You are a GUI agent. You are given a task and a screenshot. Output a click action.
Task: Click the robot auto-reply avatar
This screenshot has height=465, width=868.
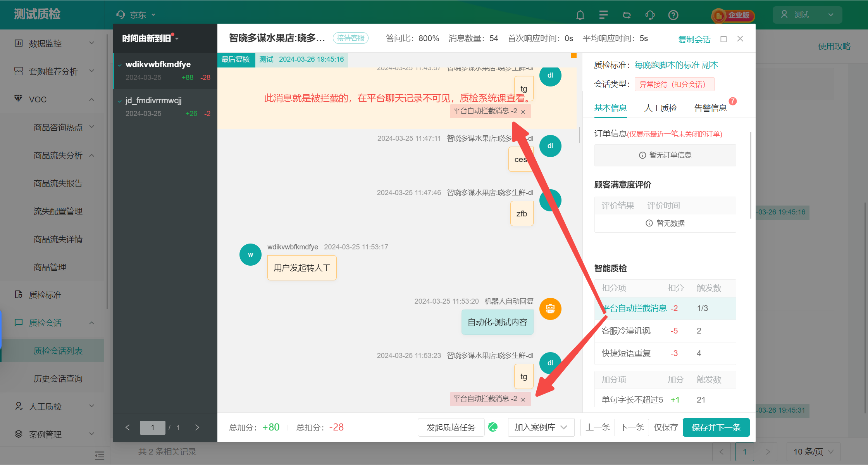pos(550,309)
